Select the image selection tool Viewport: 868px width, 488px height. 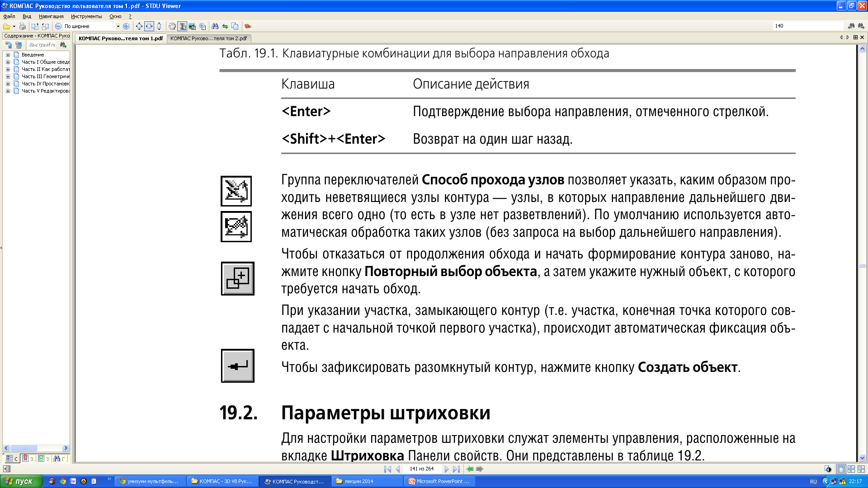pyautogui.click(x=192, y=26)
